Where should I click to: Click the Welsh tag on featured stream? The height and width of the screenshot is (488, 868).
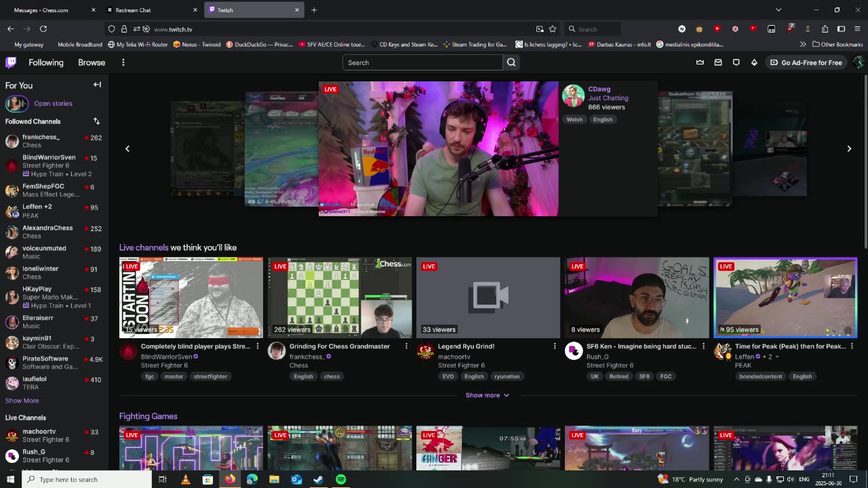(x=574, y=119)
